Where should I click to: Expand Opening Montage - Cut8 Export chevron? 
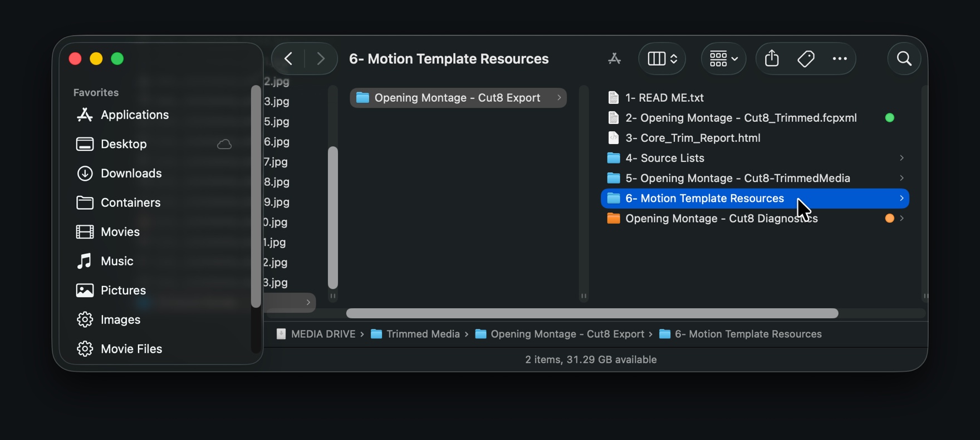pyautogui.click(x=559, y=98)
